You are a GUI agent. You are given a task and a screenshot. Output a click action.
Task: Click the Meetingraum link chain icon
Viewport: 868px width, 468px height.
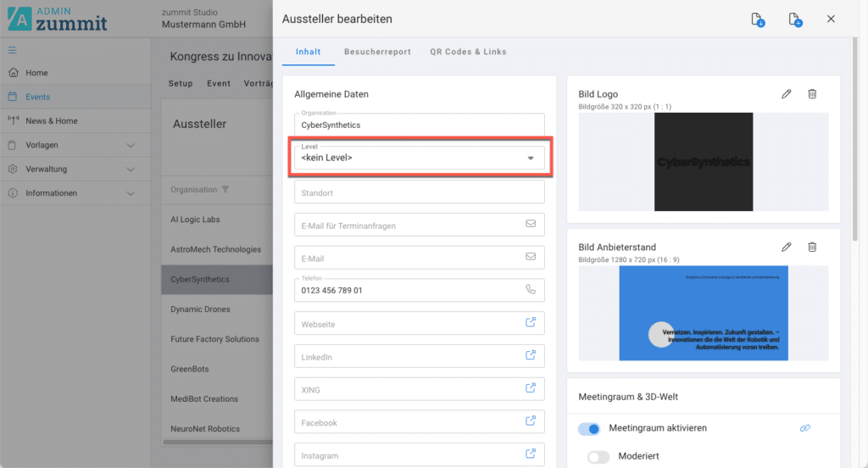click(805, 429)
